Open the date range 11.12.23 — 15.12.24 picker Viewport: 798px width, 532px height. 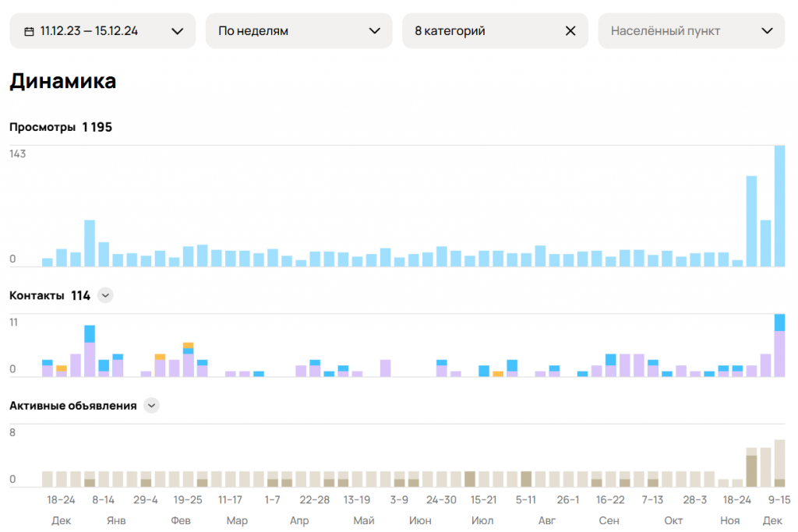coord(103,31)
